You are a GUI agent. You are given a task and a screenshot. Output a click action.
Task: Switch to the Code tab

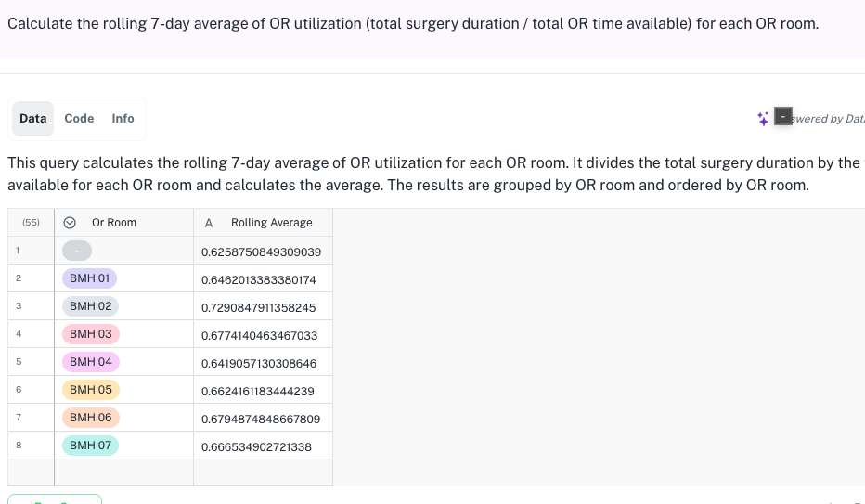pos(79,119)
